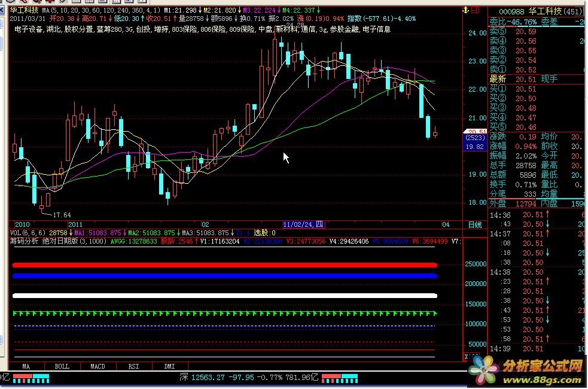The image size is (588, 389).
Task: Click the 筹码分析 绝对日期版 indicator title
Action: pyautogui.click(x=58, y=241)
